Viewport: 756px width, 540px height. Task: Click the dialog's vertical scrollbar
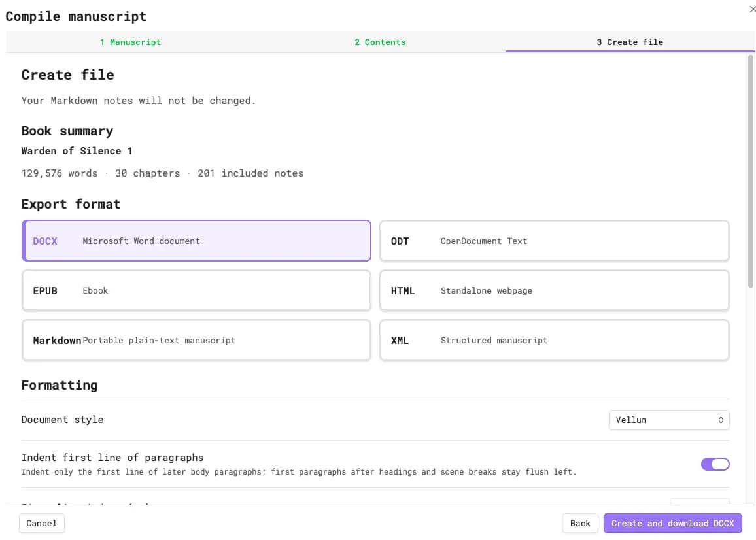(x=750, y=171)
